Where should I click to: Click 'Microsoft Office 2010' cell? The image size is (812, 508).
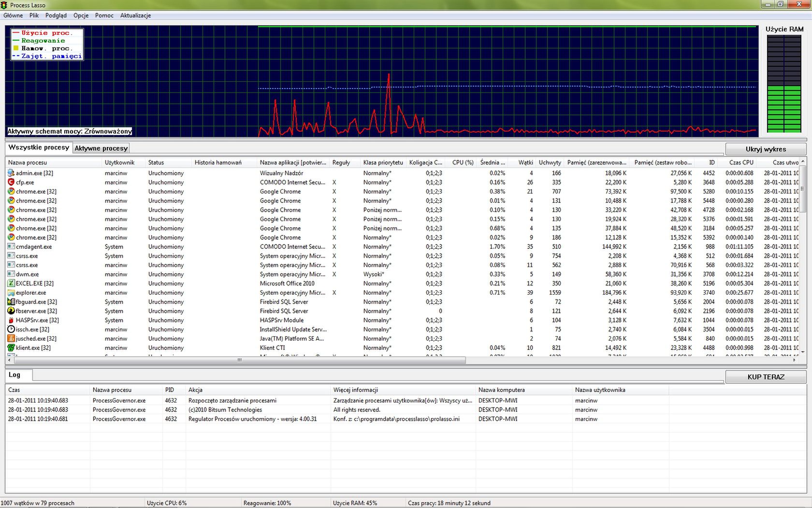(287, 284)
